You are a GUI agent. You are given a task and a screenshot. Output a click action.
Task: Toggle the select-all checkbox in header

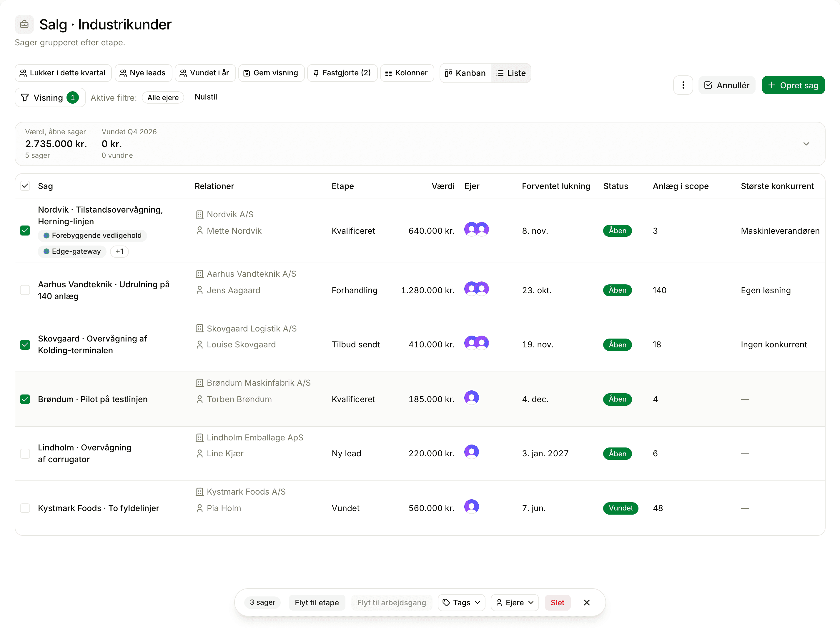click(25, 186)
